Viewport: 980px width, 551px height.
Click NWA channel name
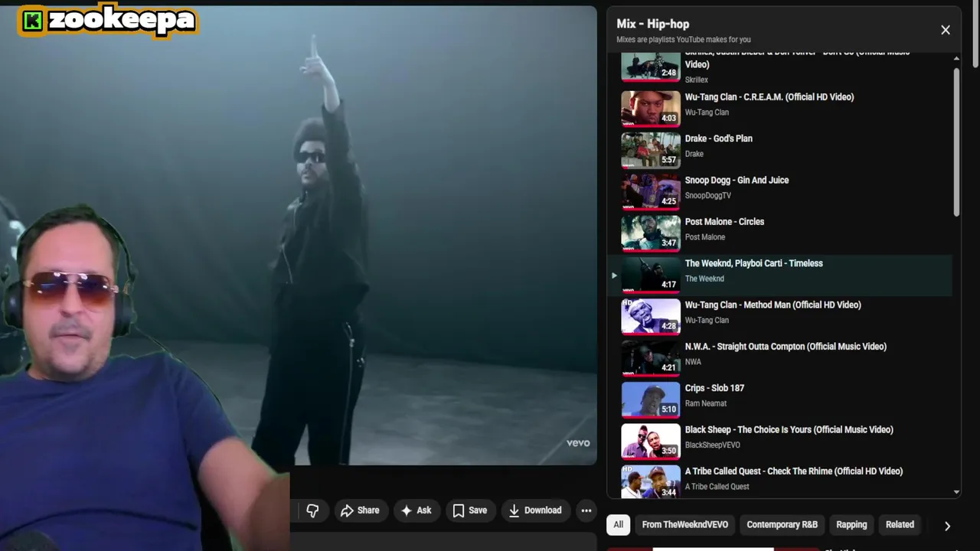tap(693, 362)
